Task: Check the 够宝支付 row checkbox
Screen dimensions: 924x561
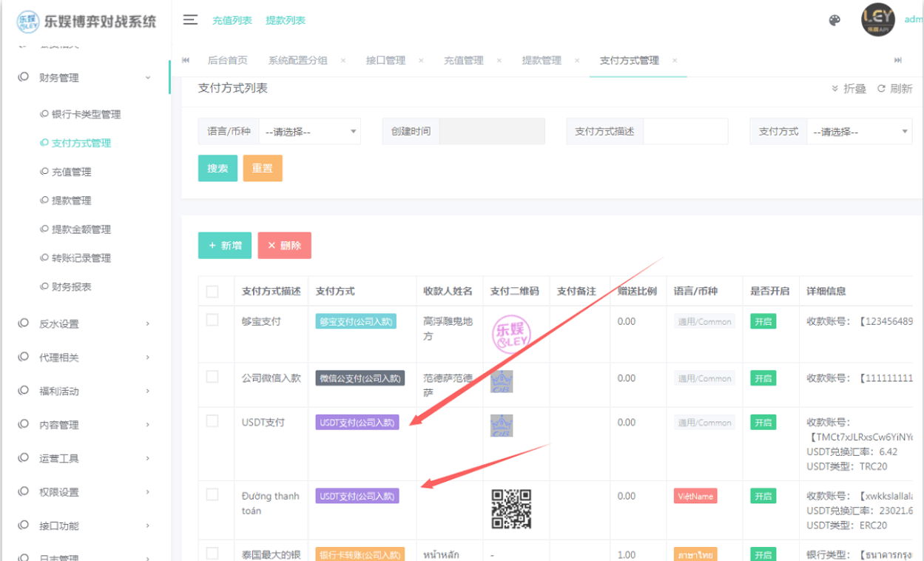Action: [x=212, y=320]
